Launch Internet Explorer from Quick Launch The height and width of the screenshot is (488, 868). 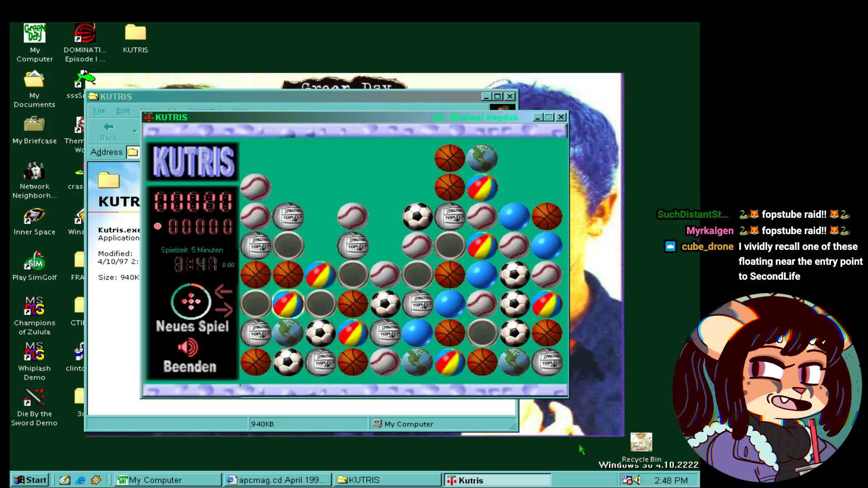(x=80, y=480)
